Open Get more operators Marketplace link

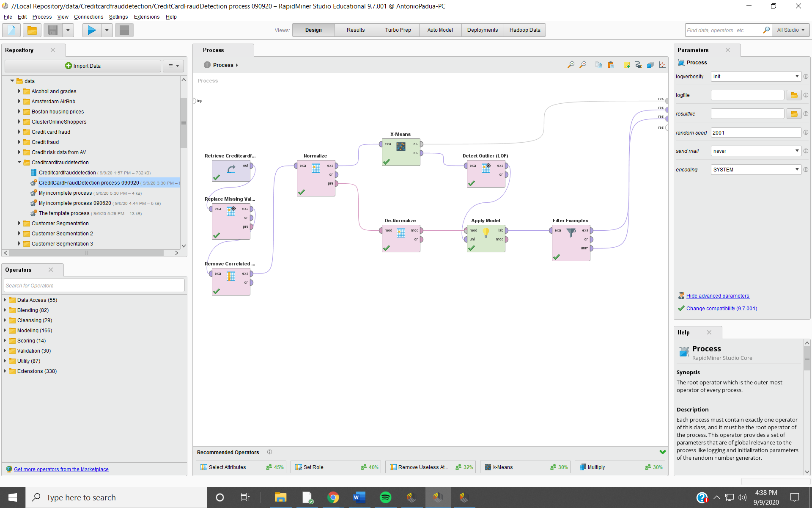click(61, 469)
